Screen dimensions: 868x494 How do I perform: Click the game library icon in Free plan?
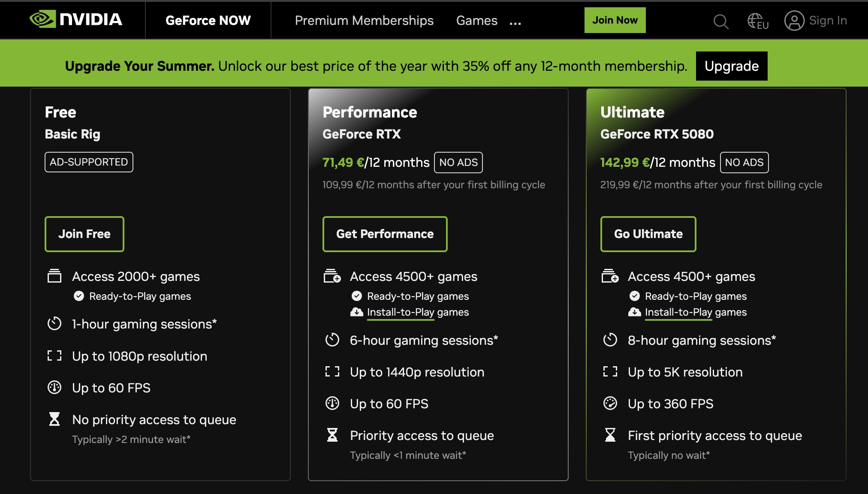click(54, 276)
